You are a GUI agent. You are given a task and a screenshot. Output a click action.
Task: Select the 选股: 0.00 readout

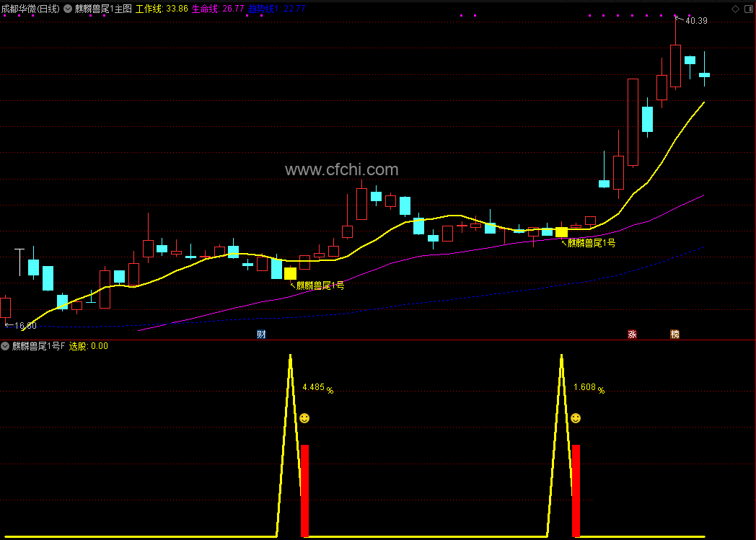[88, 346]
